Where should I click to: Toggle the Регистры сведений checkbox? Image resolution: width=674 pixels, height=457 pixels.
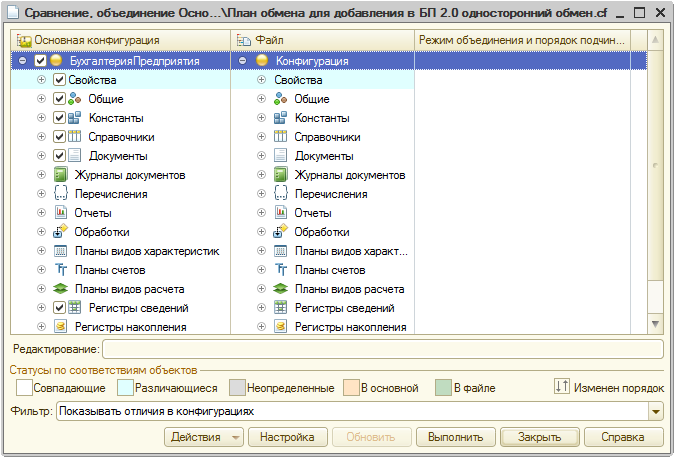tap(59, 307)
